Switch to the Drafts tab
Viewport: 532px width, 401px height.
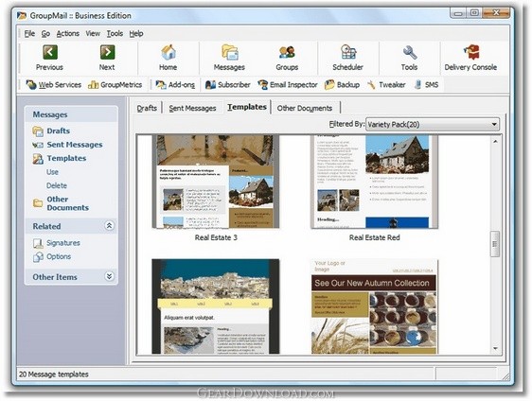tap(147, 108)
